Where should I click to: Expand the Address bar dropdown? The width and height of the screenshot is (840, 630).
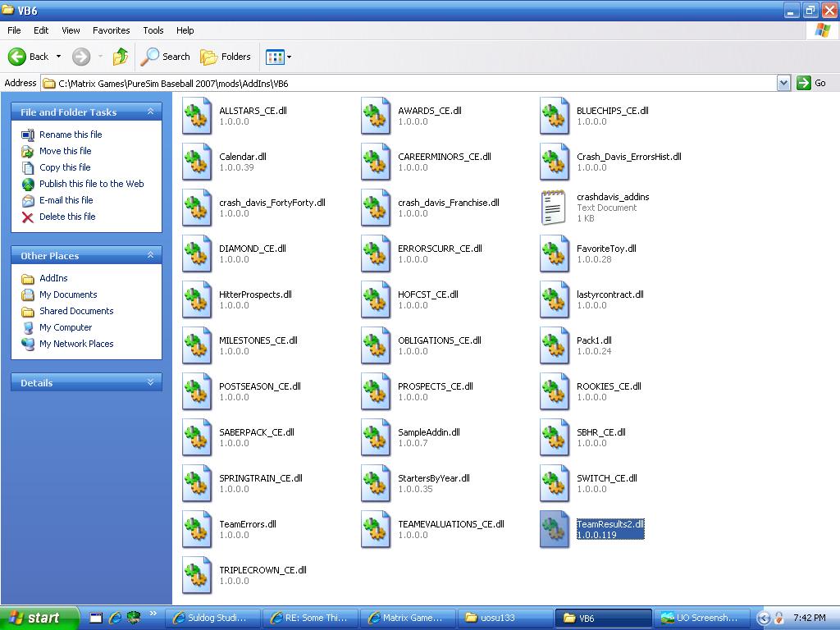pyautogui.click(x=783, y=83)
